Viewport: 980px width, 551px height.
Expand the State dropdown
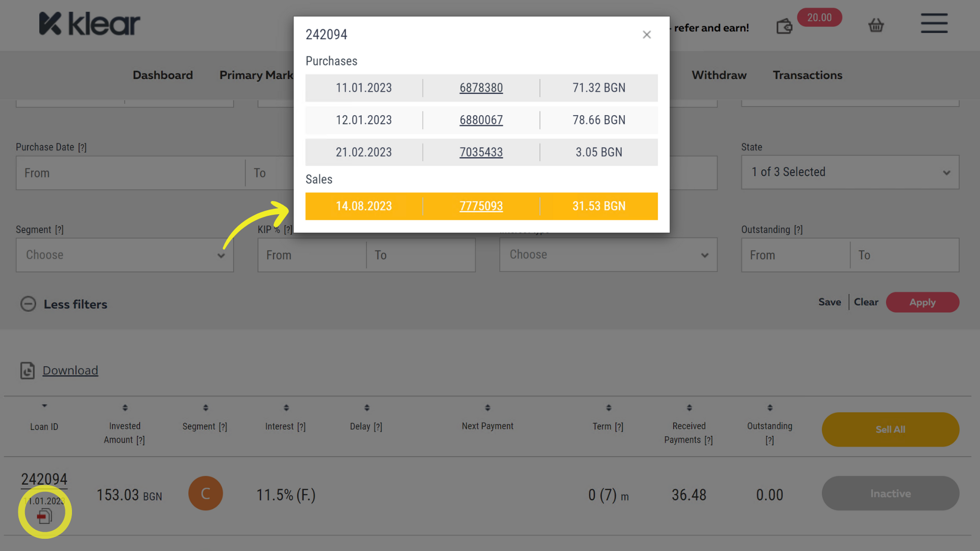coord(850,172)
